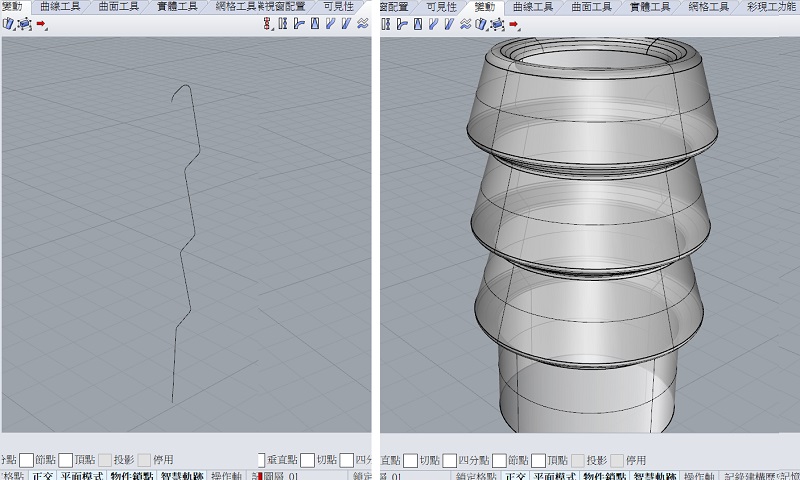
Task: Select Cage tool in left window toolbar
Action: [8, 23]
